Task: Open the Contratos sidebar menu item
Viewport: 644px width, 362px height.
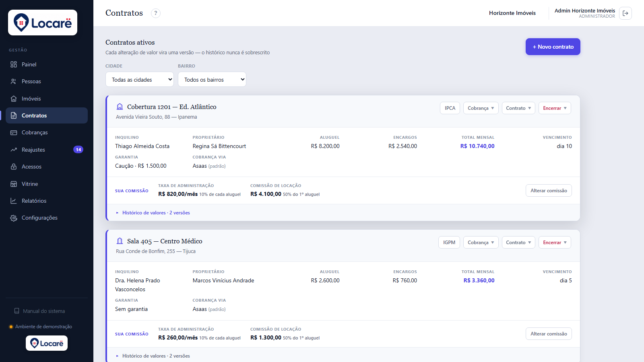Action: click(47, 115)
